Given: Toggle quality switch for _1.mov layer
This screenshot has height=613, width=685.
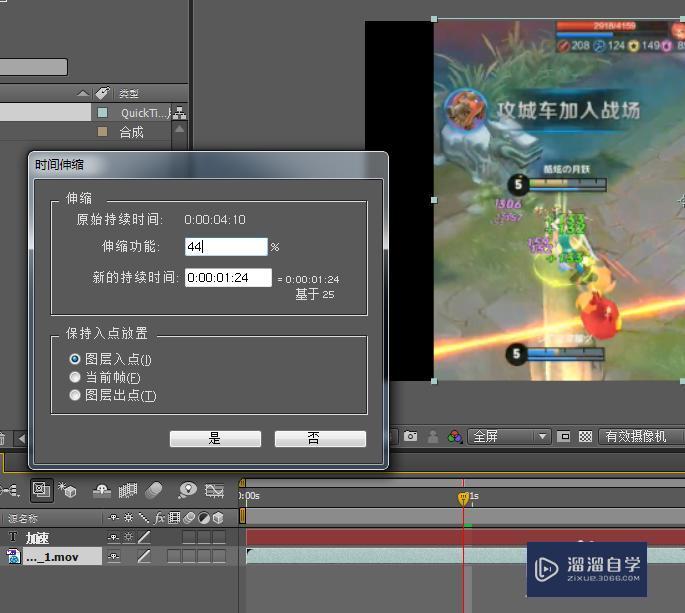Looking at the screenshot, I should tap(144, 556).
